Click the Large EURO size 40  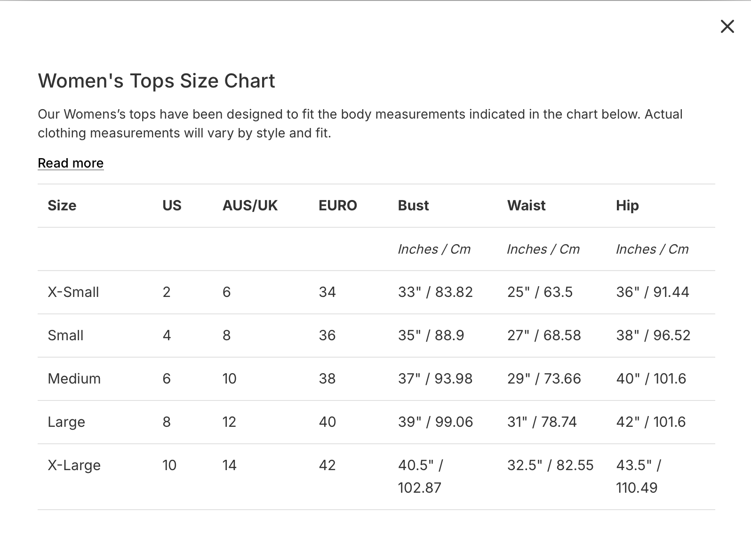click(327, 422)
